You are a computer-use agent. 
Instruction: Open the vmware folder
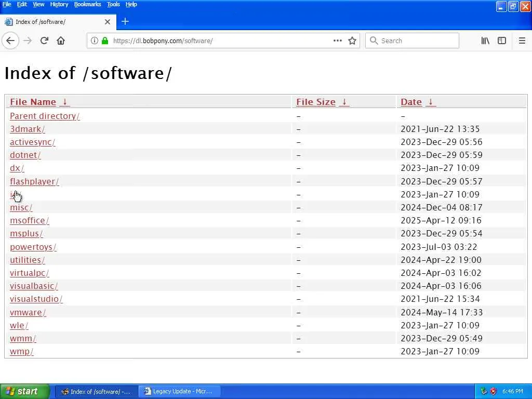[x=28, y=312]
